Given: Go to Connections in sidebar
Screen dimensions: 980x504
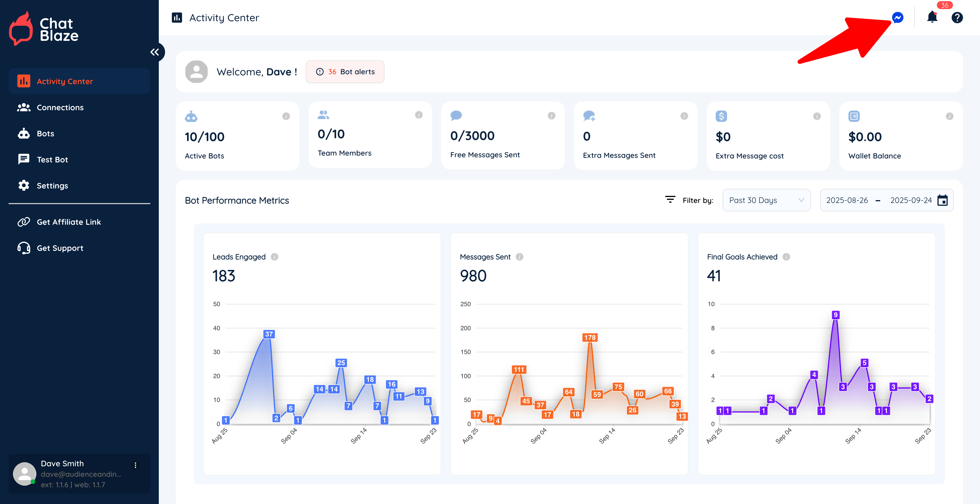Looking at the screenshot, I should point(60,108).
